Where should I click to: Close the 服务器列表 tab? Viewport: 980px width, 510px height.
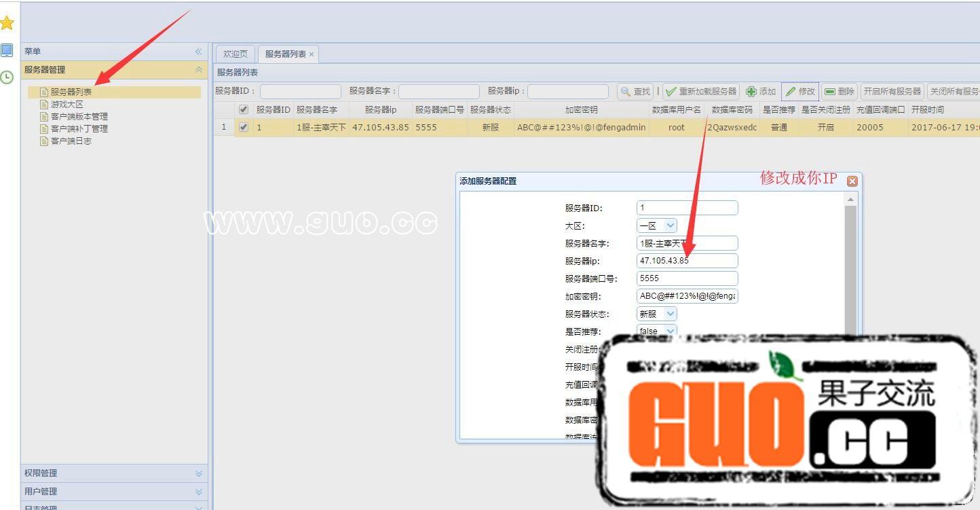pos(312,54)
